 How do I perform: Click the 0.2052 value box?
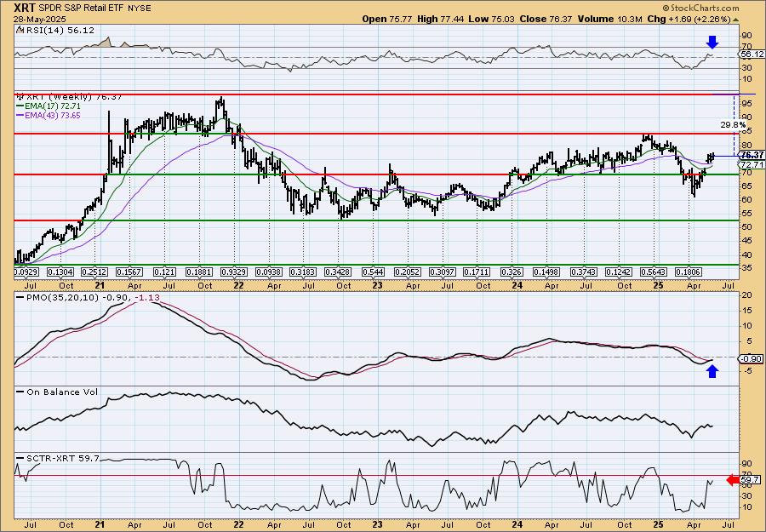pyautogui.click(x=408, y=272)
